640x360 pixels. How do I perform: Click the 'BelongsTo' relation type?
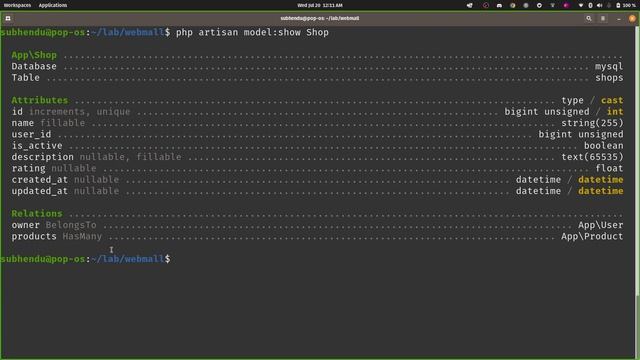click(x=71, y=225)
